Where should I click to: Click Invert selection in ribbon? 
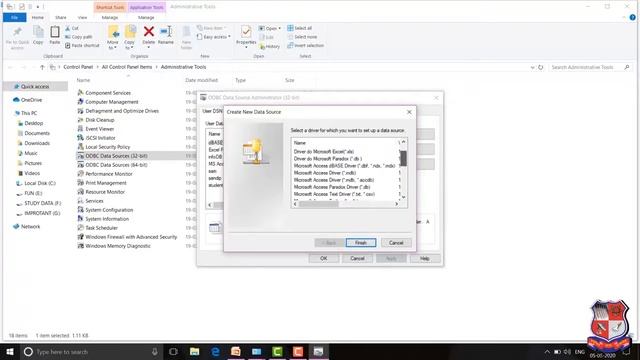(x=306, y=45)
